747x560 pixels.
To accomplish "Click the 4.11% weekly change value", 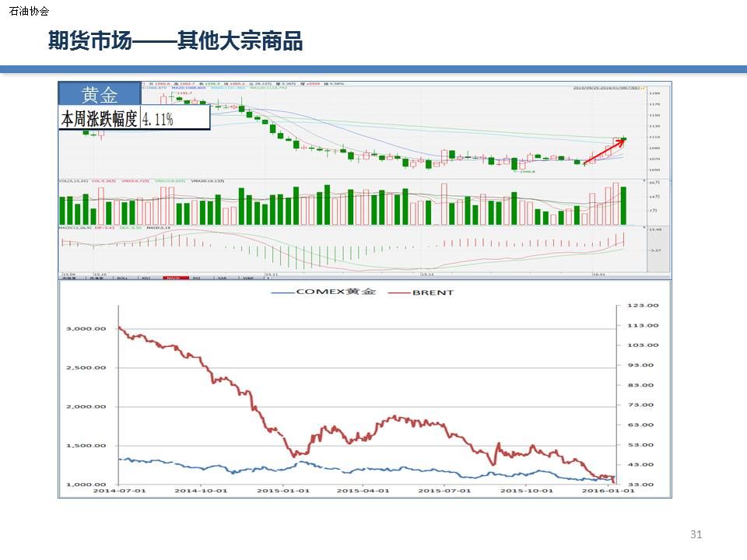I will 158,119.
